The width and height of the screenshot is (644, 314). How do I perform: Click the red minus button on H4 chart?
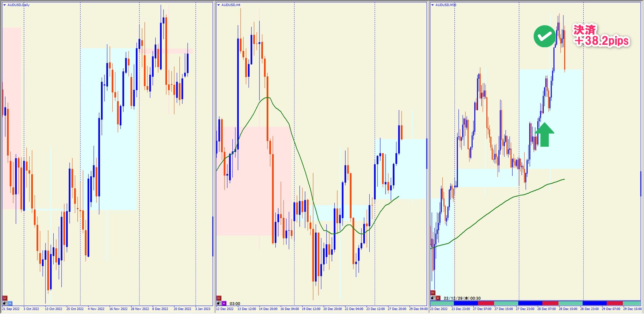click(219, 298)
